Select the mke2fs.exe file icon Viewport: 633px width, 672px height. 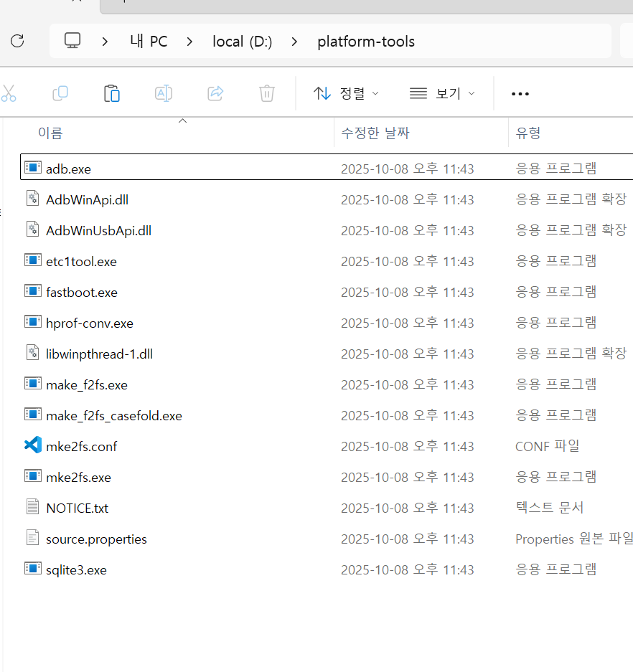coord(33,475)
